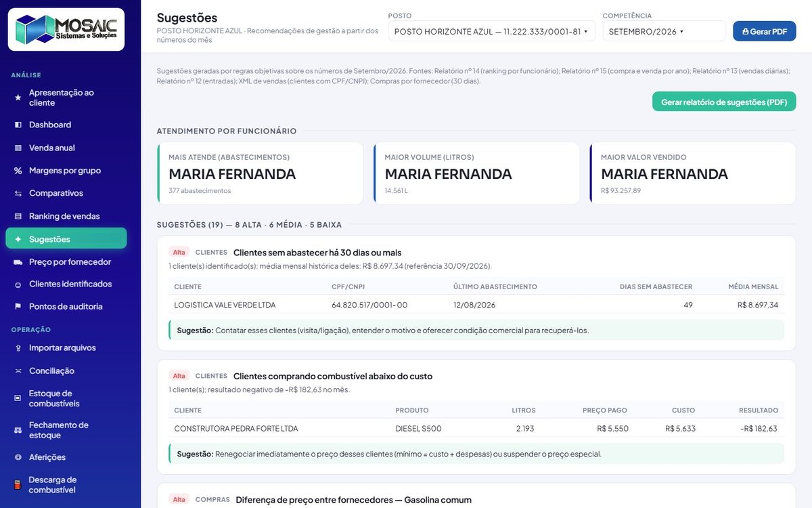Navigate to Comparativos
This screenshot has width=812, height=508.
[66, 193]
